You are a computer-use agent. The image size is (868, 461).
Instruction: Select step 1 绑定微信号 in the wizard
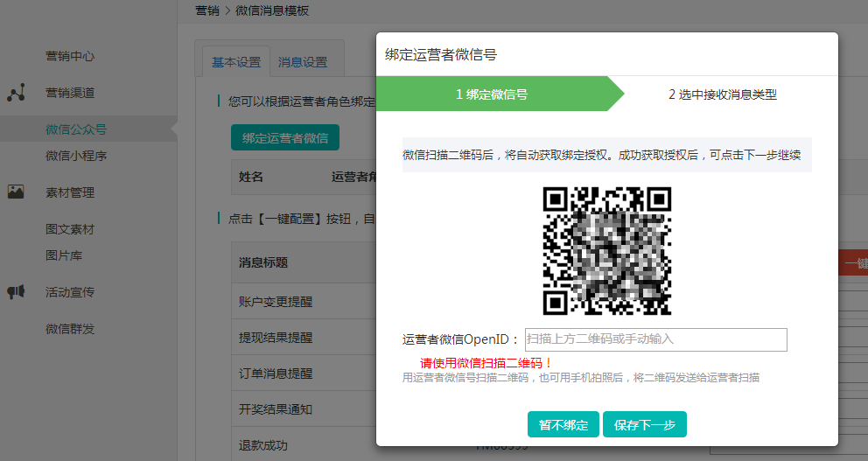pos(492,94)
